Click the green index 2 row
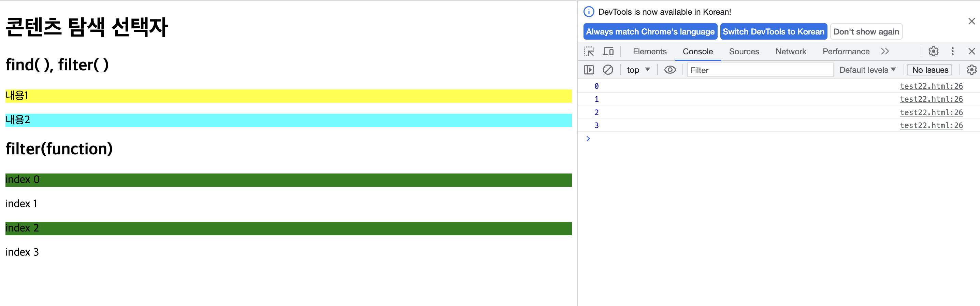The height and width of the screenshot is (306, 980). coord(288,228)
